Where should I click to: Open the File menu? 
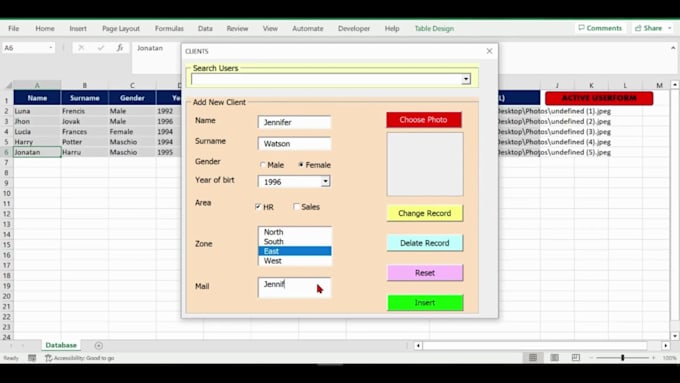click(x=13, y=29)
